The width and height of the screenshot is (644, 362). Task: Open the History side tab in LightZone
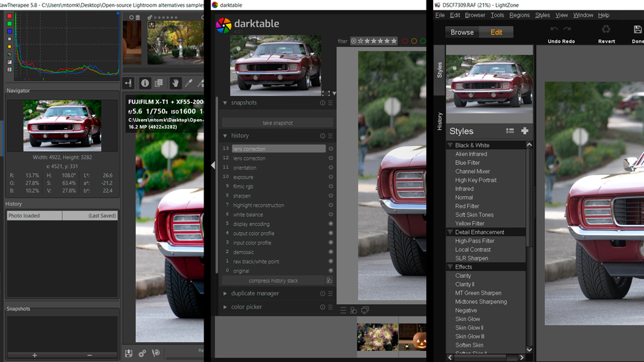click(x=440, y=121)
